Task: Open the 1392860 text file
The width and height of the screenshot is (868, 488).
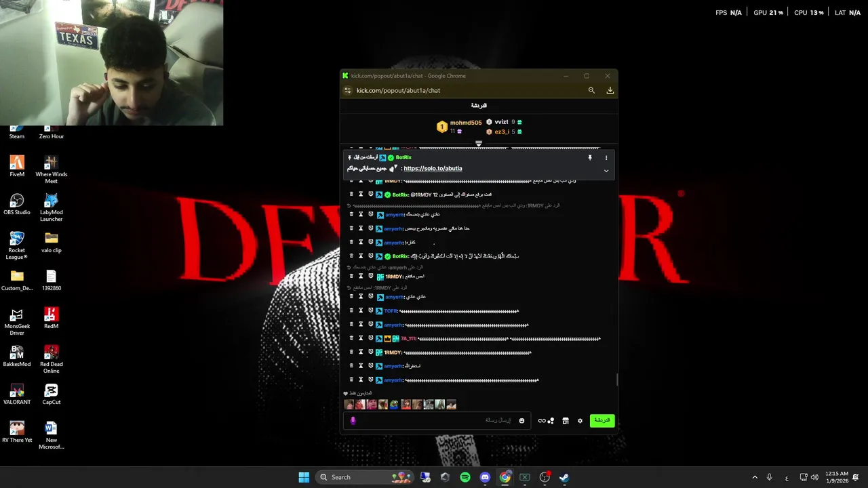Action: (x=51, y=280)
